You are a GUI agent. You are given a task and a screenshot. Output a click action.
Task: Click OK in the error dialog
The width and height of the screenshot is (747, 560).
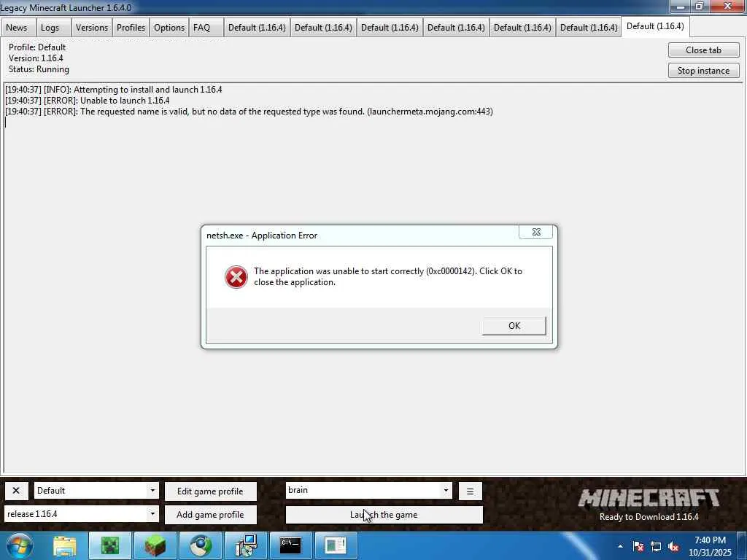tap(514, 326)
